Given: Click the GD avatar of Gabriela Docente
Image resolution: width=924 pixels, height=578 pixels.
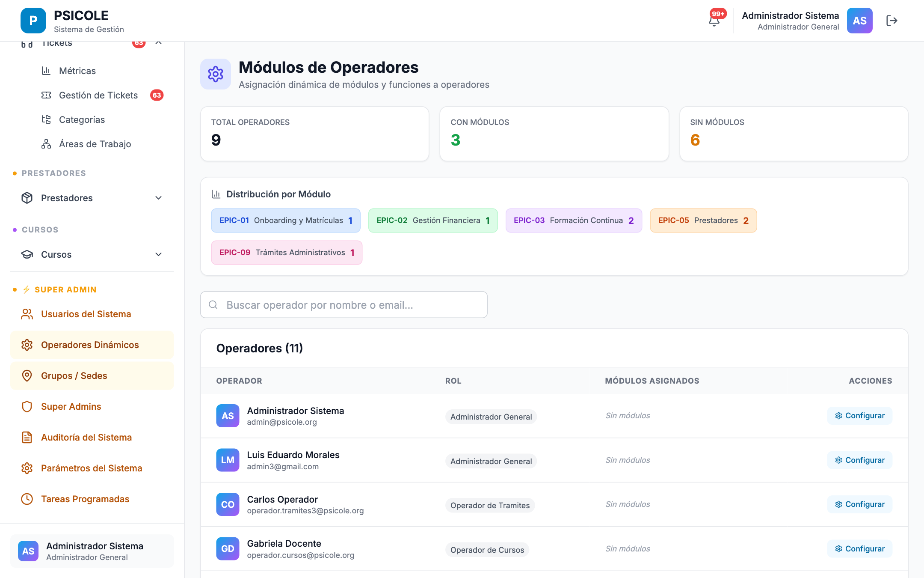Looking at the screenshot, I should click(x=228, y=549).
